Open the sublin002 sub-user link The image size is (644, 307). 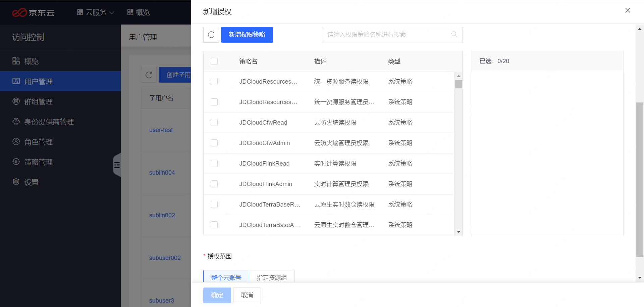tap(162, 215)
